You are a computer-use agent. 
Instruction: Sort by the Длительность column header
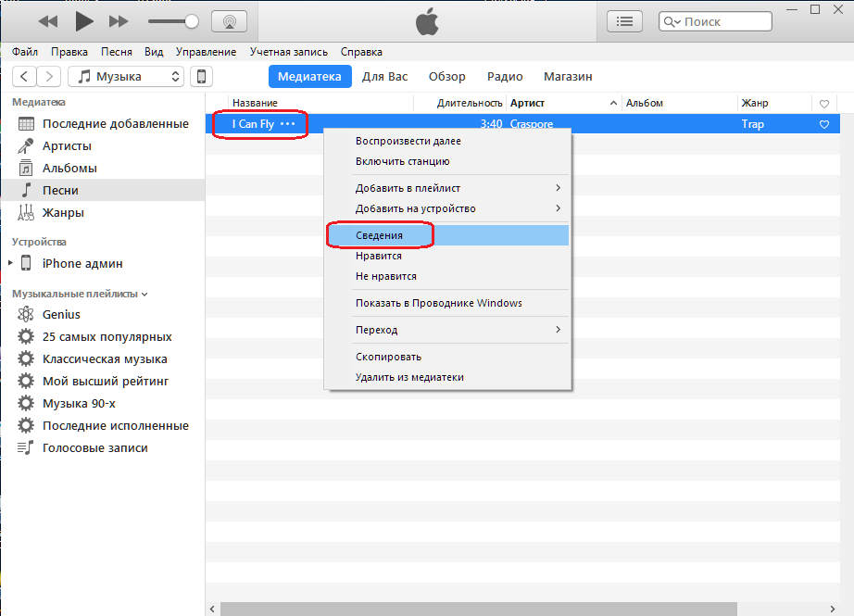(460, 103)
